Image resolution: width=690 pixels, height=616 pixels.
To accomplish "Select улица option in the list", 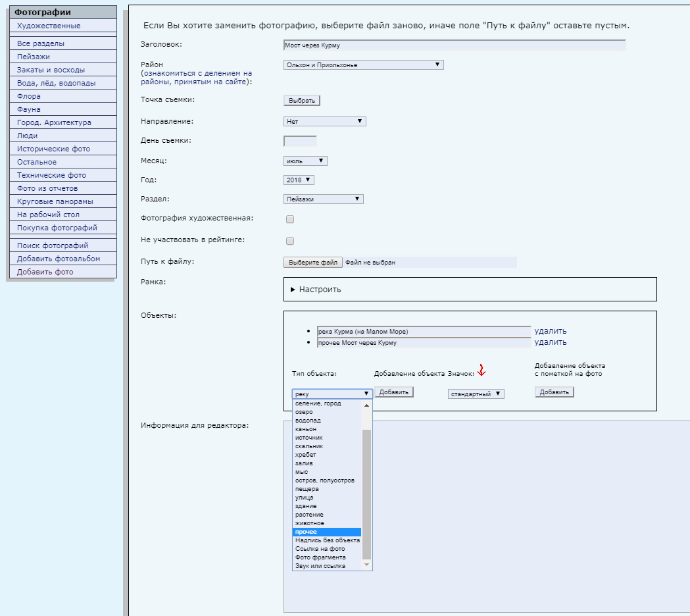I will [x=327, y=498].
